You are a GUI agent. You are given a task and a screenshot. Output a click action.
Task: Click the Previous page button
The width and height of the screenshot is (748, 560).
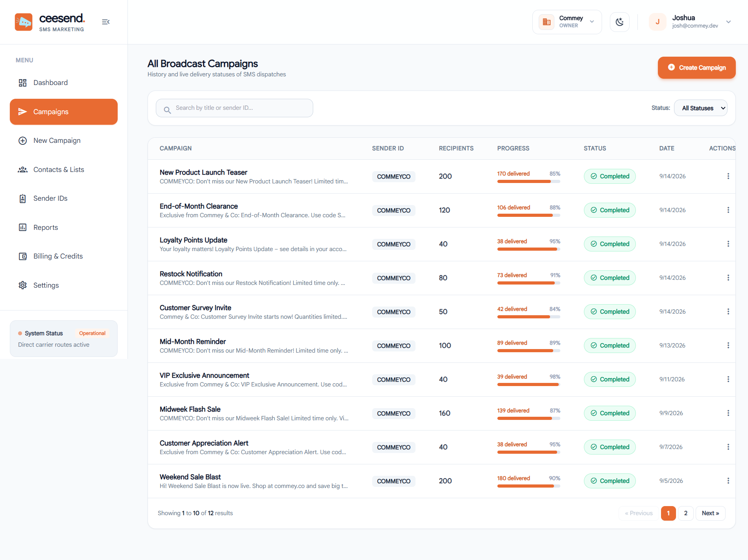tap(639, 513)
